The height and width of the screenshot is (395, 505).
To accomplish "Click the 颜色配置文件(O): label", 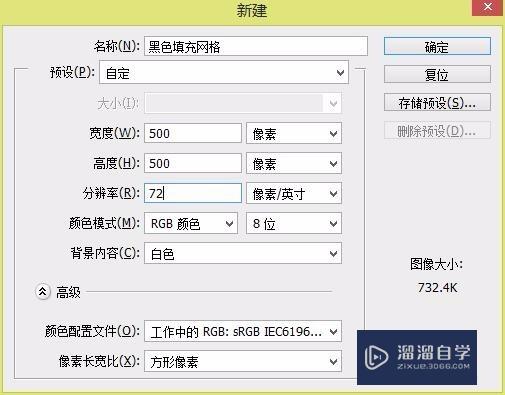I will click(92, 331).
